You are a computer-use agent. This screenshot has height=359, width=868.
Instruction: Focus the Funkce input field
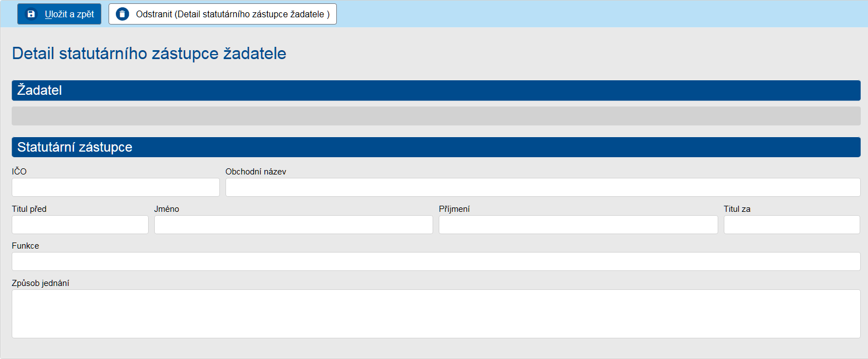(x=434, y=261)
